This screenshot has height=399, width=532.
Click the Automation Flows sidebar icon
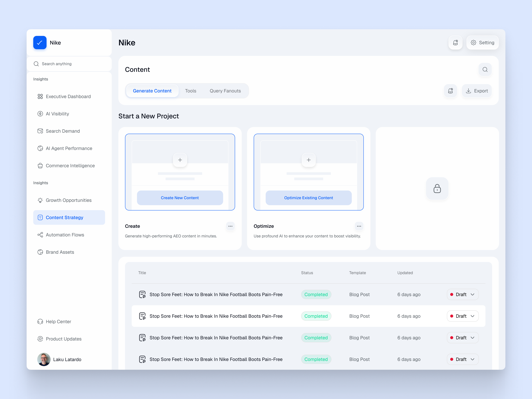tap(40, 235)
